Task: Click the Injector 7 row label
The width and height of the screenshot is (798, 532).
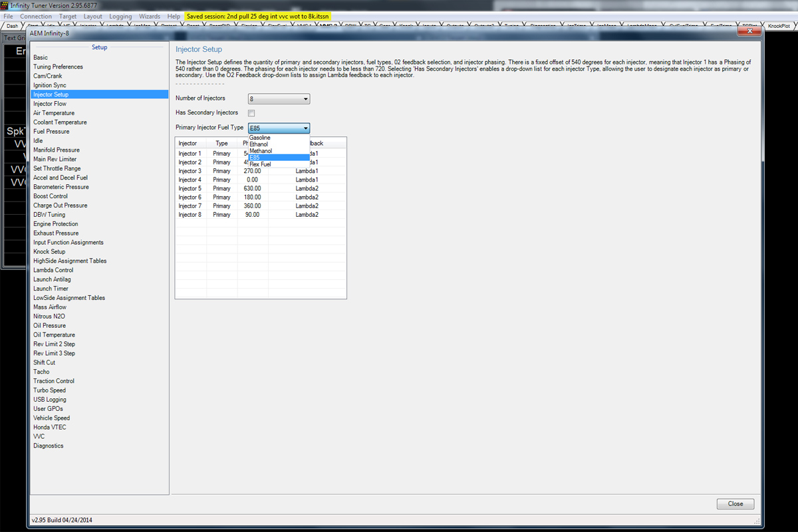Action: click(x=190, y=205)
